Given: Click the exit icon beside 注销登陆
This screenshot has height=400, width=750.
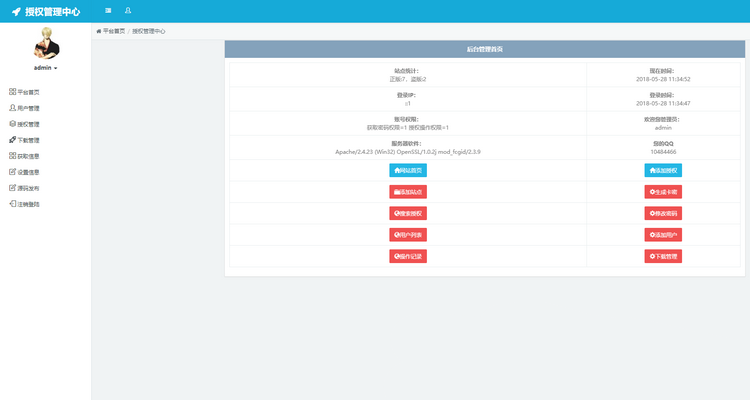Looking at the screenshot, I should coord(12,204).
